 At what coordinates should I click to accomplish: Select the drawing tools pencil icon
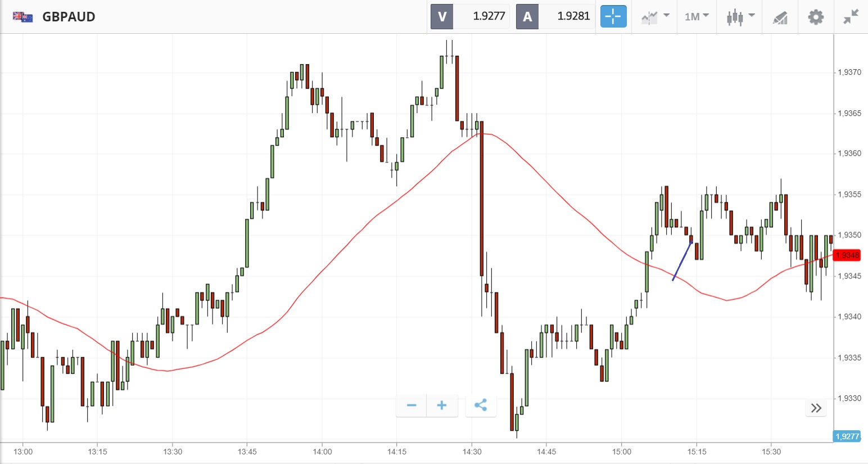[780, 17]
